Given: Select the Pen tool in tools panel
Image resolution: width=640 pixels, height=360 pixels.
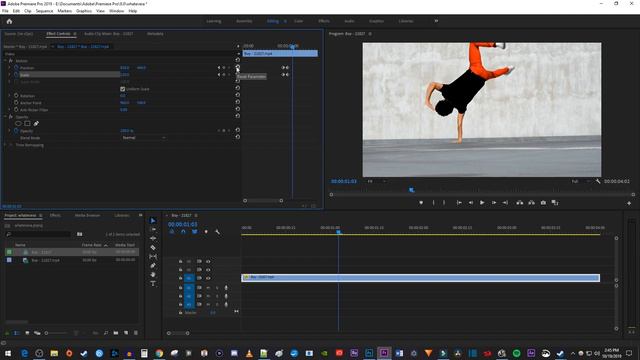Looking at the screenshot, I should click(x=153, y=266).
